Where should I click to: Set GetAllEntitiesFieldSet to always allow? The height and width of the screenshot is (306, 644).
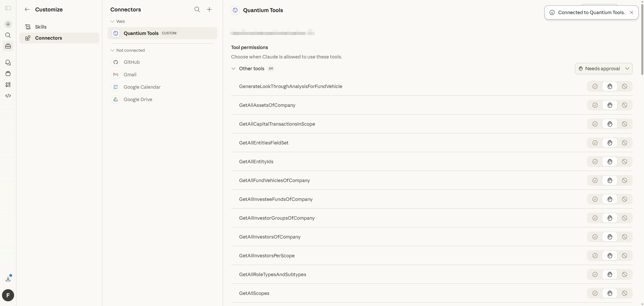click(595, 143)
